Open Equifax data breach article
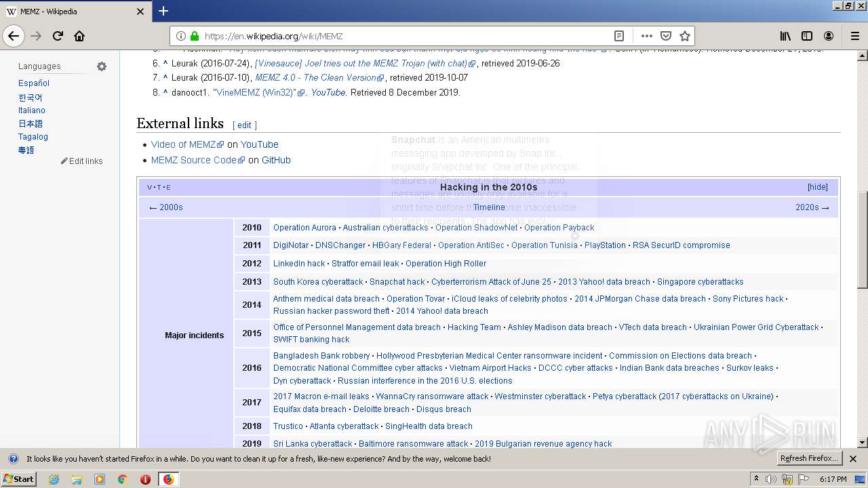The image size is (868, 488). 310,409
